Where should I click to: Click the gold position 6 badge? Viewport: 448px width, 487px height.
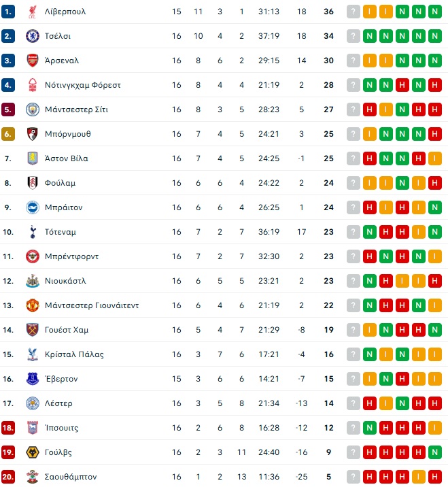point(7,134)
